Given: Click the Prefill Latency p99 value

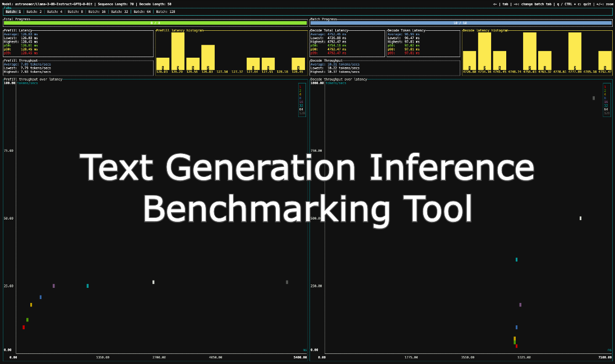Looking at the screenshot, I should (29, 53).
